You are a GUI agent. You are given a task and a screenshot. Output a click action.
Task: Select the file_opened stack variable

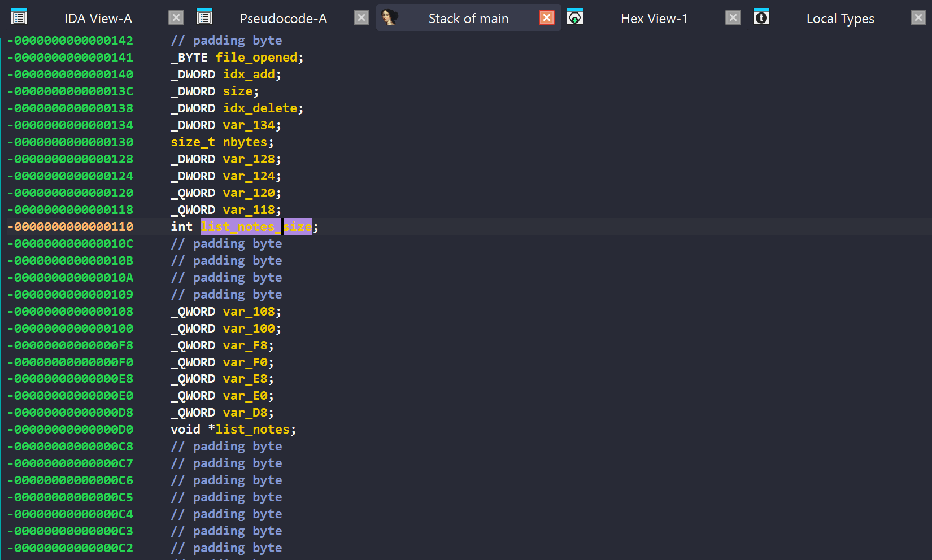point(256,58)
